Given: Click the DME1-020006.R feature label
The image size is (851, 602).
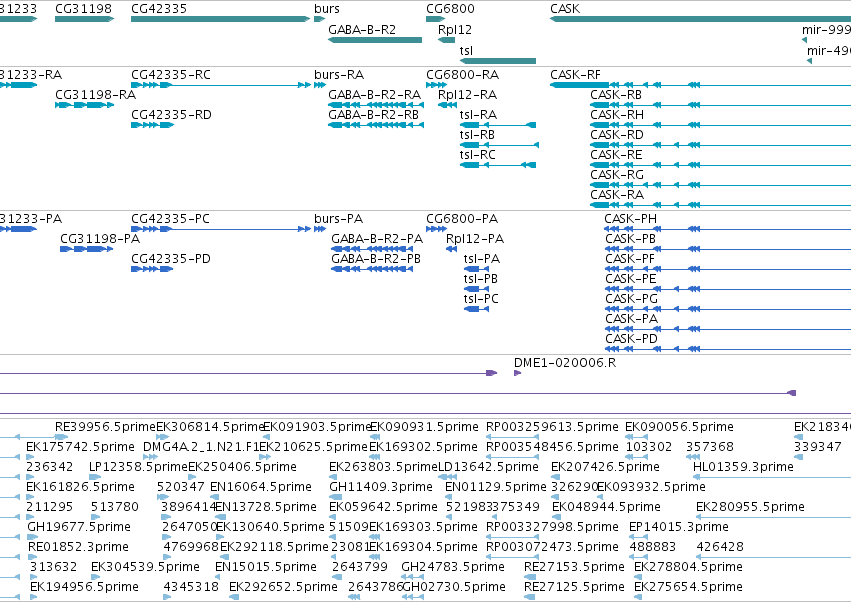Looking at the screenshot, I should click(565, 363).
